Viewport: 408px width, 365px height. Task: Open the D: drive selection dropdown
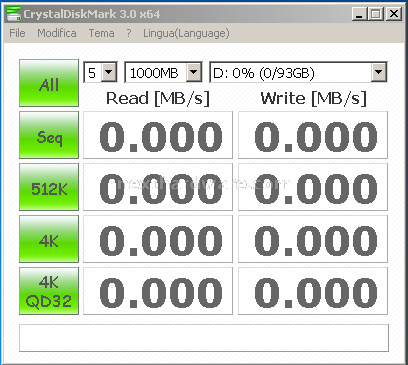pos(298,72)
